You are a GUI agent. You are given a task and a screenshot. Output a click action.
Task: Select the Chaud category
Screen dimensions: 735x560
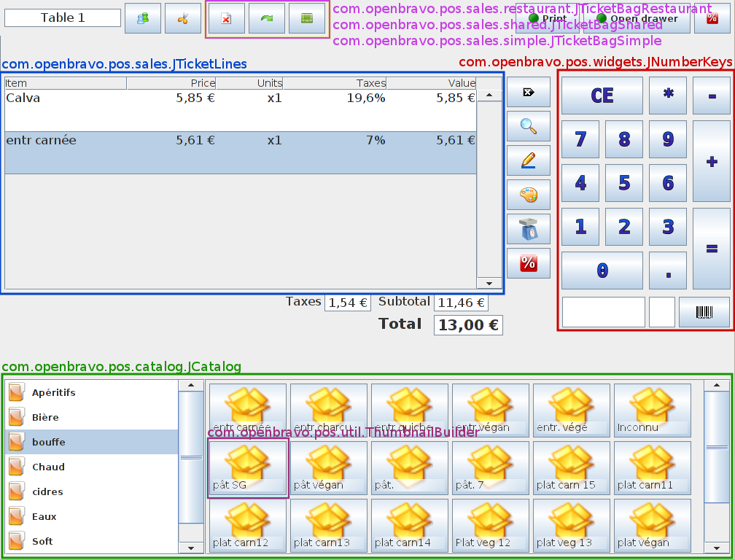pyautogui.click(x=91, y=467)
